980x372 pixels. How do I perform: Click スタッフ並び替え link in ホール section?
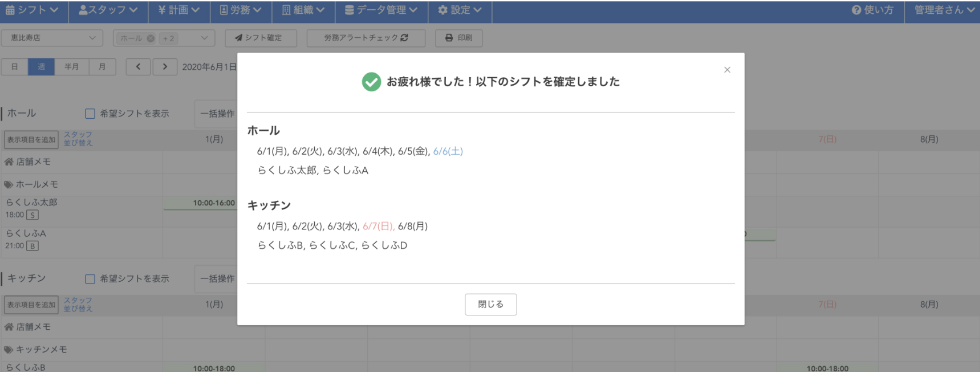pyautogui.click(x=78, y=139)
